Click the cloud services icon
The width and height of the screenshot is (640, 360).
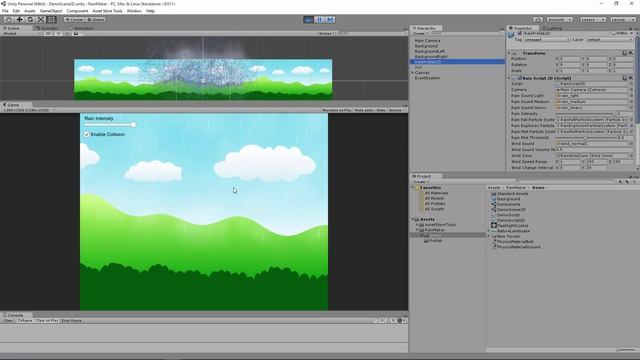click(x=538, y=20)
